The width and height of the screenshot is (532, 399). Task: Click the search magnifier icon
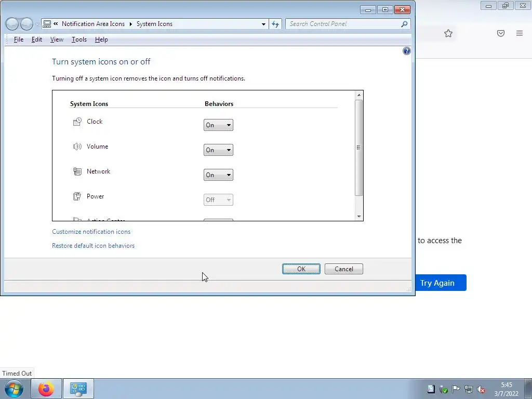pyautogui.click(x=404, y=24)
